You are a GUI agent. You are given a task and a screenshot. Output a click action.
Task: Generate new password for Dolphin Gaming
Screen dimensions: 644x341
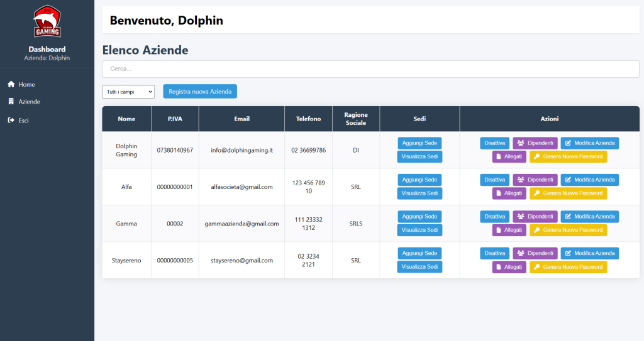568,156
